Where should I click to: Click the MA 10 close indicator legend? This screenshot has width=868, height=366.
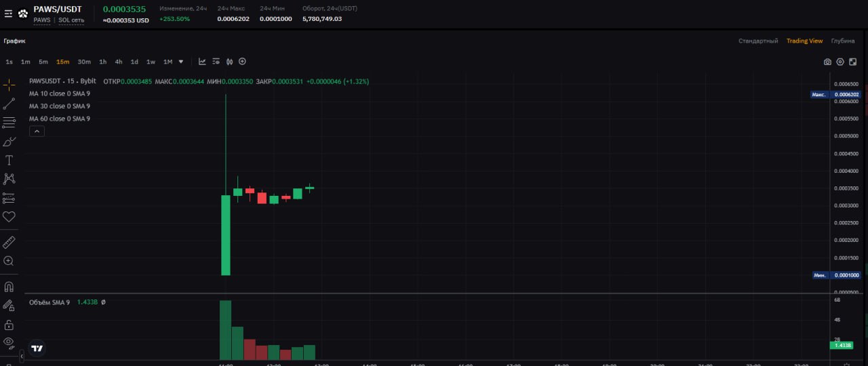coord(60,94)
